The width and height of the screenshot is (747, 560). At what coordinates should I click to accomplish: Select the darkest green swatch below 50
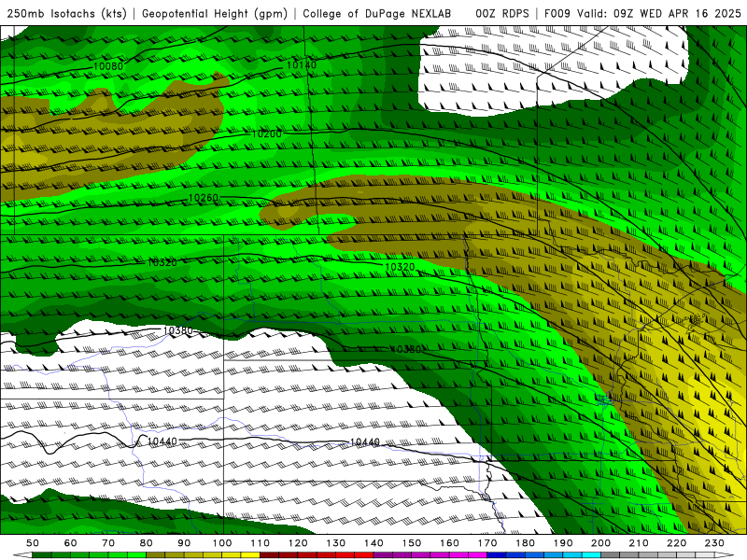42,555
